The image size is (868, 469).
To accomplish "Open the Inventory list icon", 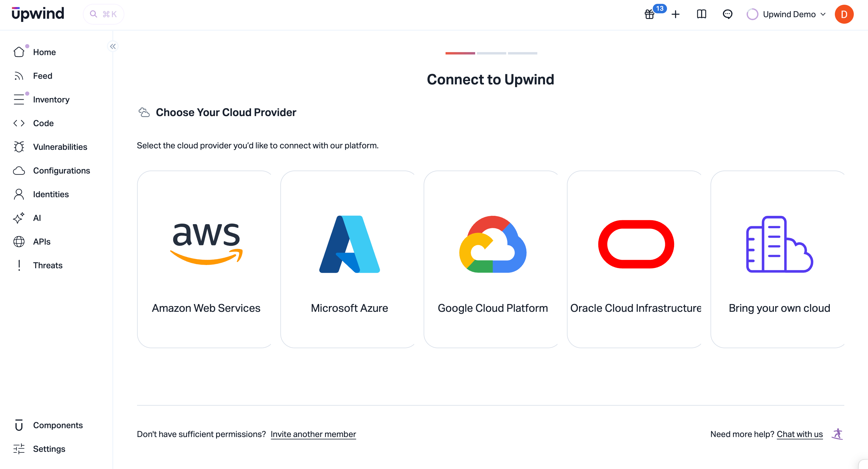I will click(x=19, y=99).
